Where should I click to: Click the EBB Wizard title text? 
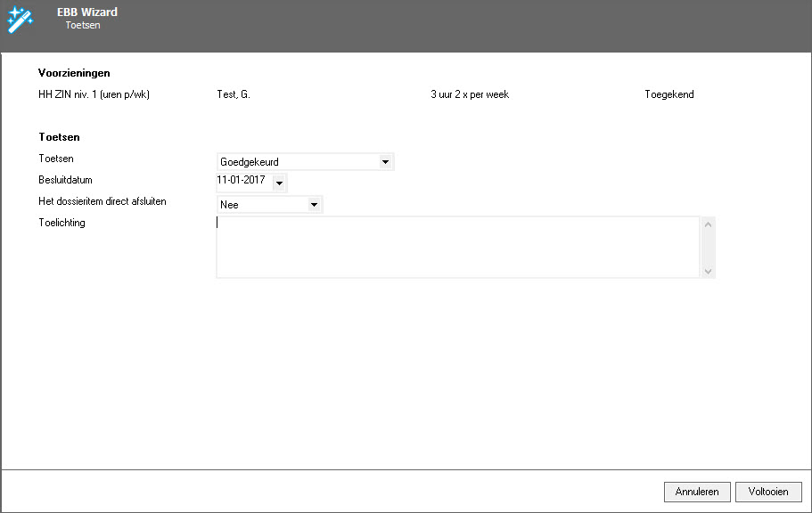86,12
